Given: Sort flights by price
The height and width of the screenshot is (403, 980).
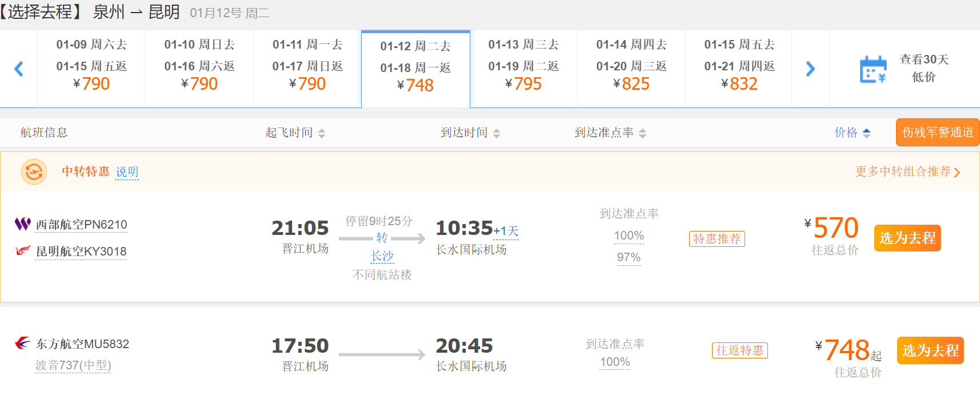Looking at the screenshot, I should (852, 133).
